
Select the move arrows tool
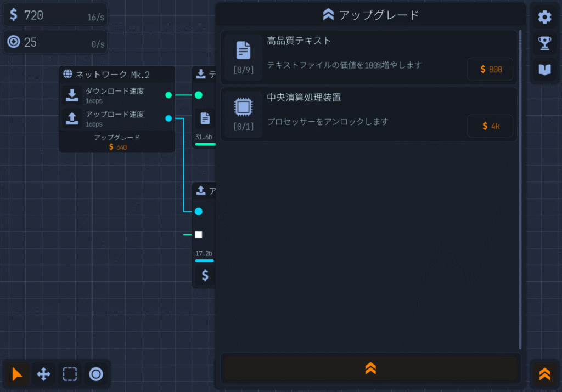(x=43, y=374)
